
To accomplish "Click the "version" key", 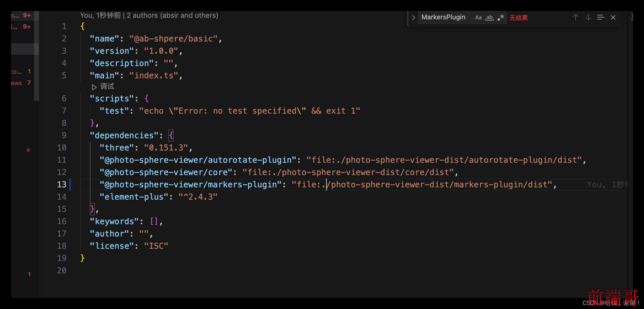I will (x=112, y=51).
